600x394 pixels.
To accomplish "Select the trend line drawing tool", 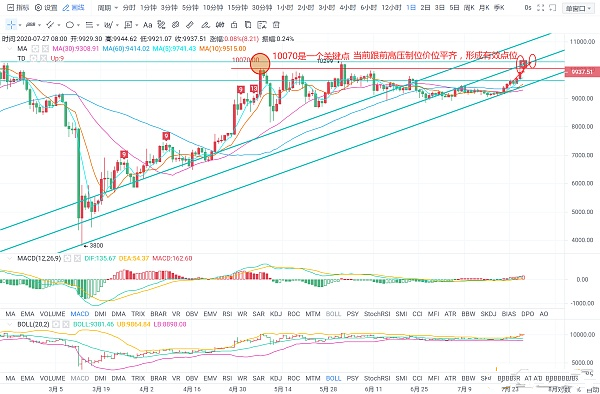I will click(x=31, y=25).
